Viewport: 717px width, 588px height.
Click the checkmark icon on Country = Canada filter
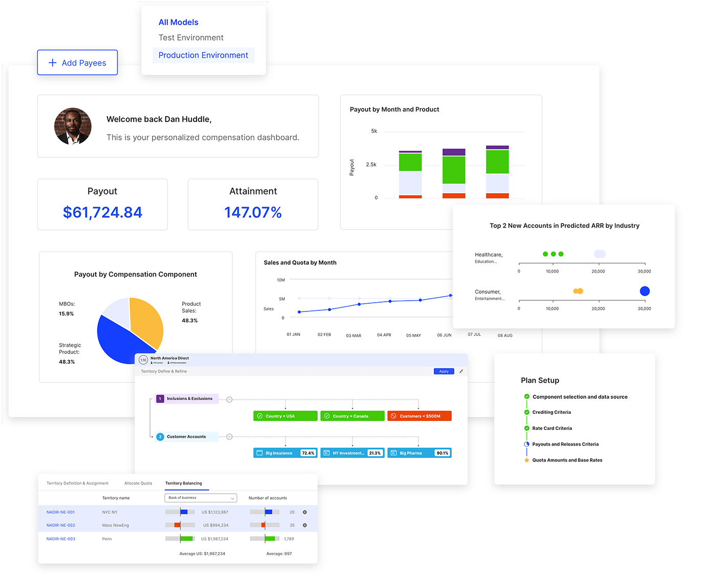click(326, 416)
